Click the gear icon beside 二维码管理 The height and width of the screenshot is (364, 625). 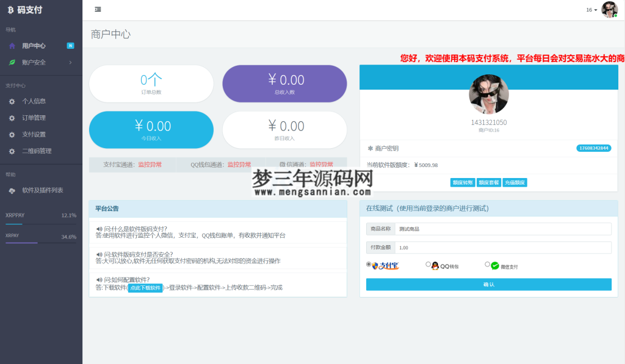(12, 151)
